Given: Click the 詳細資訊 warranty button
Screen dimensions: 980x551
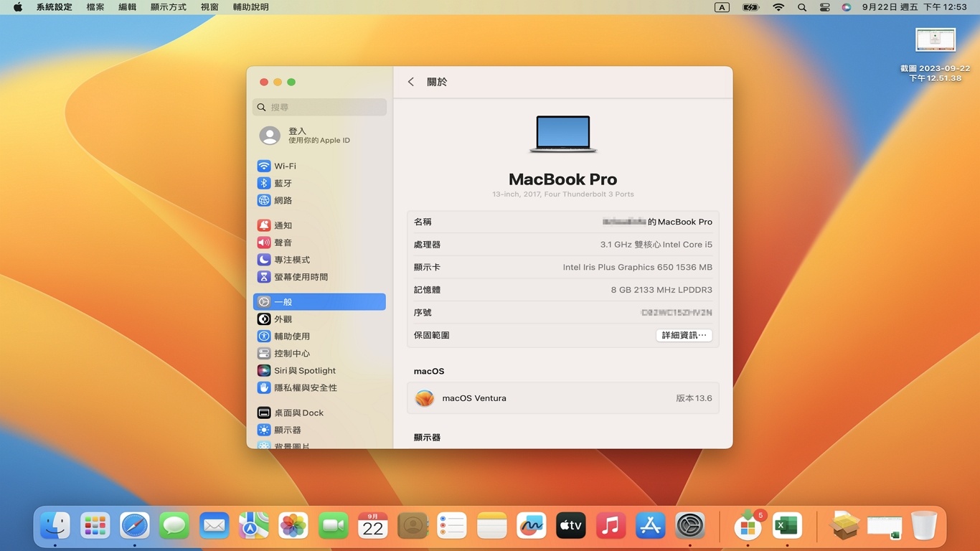Looking at the screenshot, I should [x=684, y=335].
